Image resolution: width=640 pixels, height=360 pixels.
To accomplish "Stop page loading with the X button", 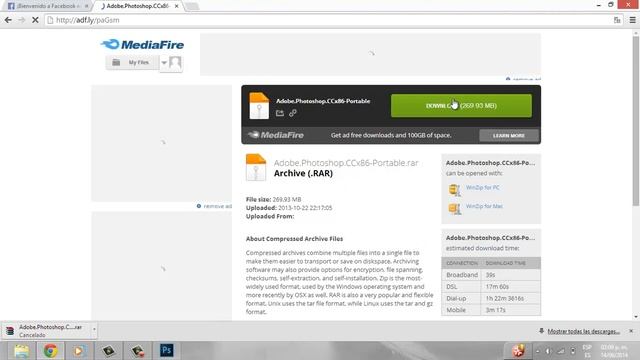I will (35, 20).
